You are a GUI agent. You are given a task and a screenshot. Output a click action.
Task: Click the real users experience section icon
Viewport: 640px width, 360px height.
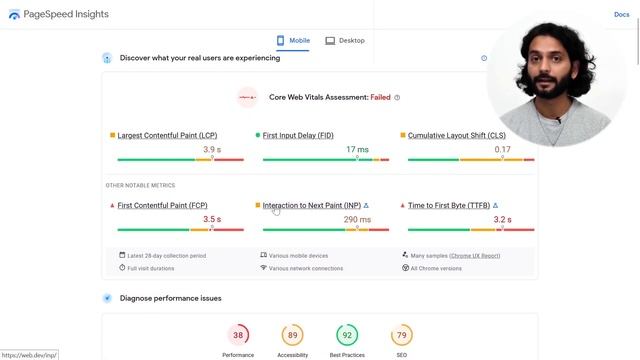click(107, 58)
